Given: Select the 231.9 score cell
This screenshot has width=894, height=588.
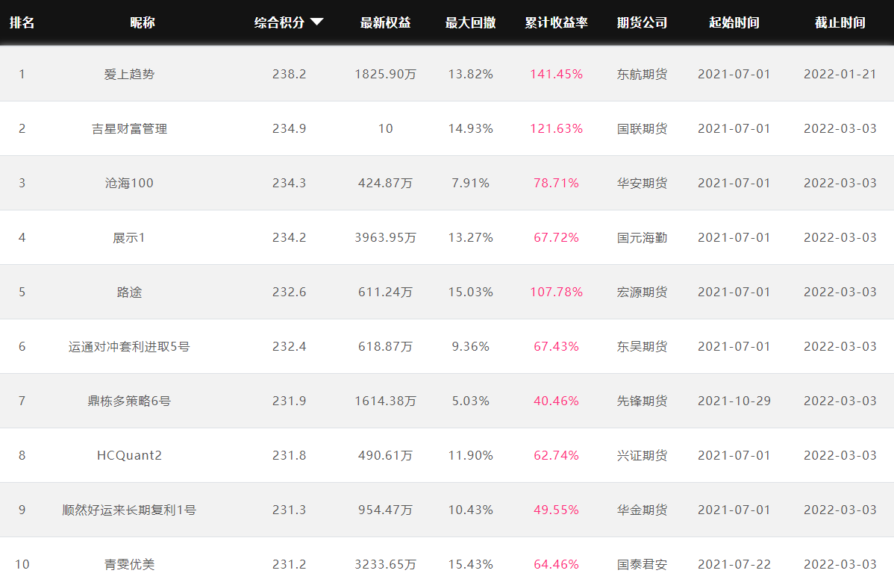Looking at the screenshot, I should pos(289,401).
